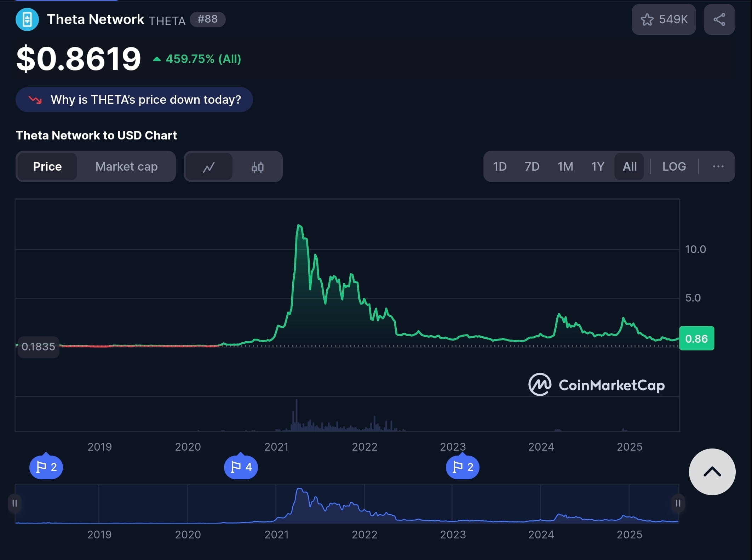Click the share icon button
Screen dimensions: 752x560
point(719,19)
